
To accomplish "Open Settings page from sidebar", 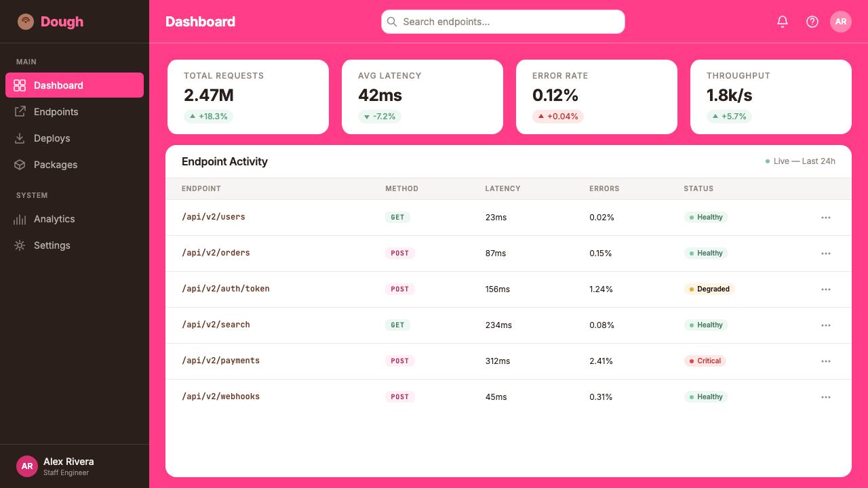I will tap(75, 245).
